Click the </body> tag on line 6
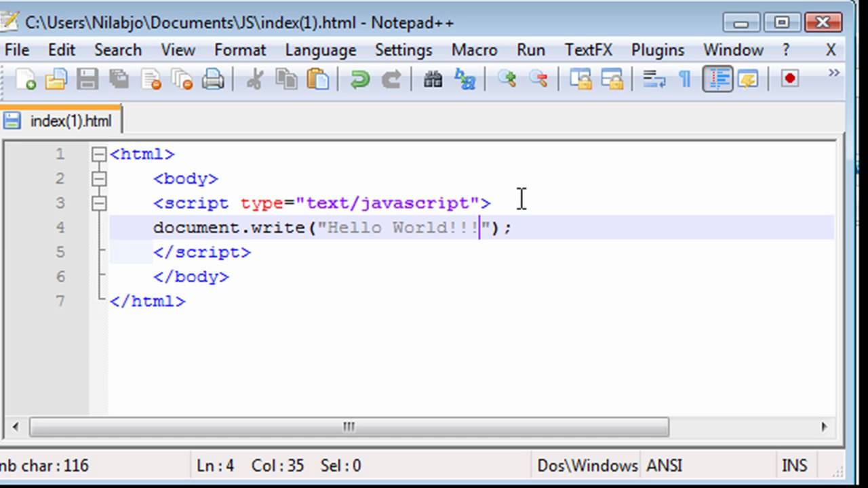The height and width of the screenshot is (488, 868). pyautogui.click(x=191, y=277)
